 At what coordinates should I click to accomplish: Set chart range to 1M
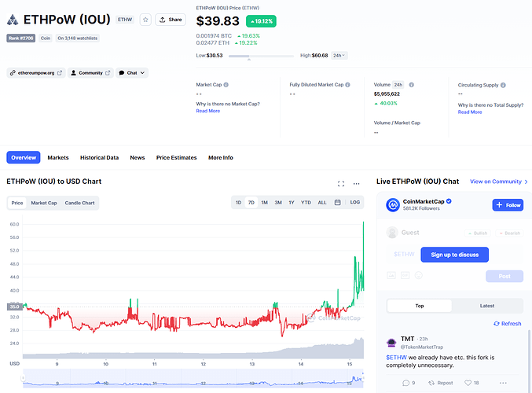coord(265,202)
